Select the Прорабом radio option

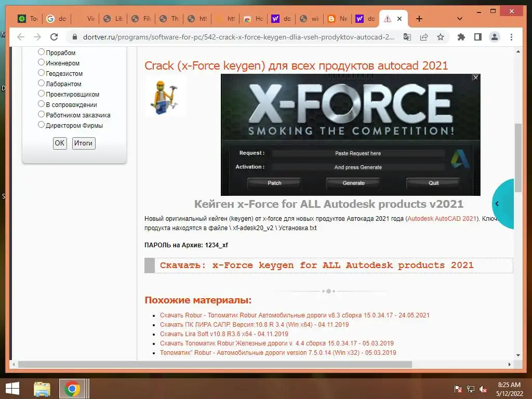pyautogui.click(x=41, y=51)
